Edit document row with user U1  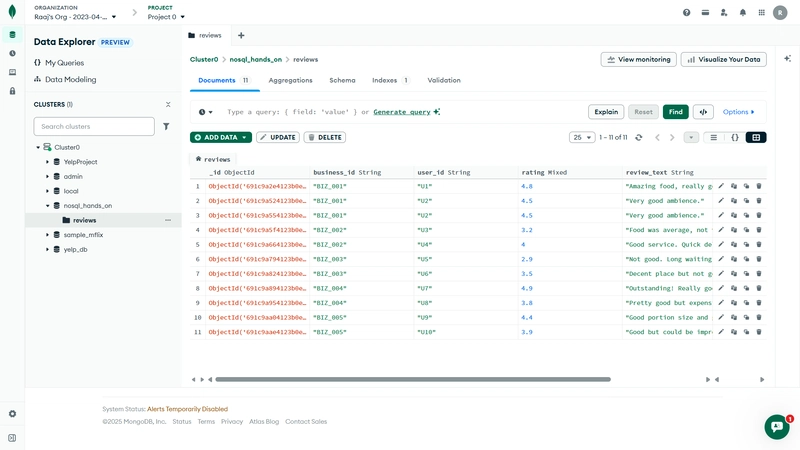pos(721,186)
